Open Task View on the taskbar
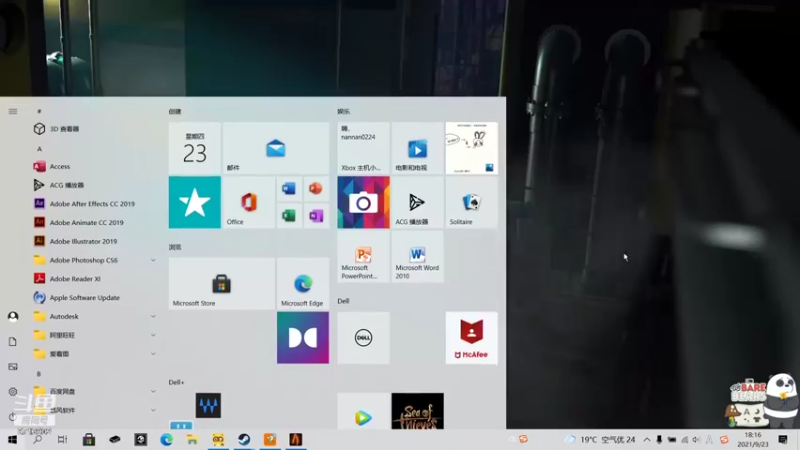Image resolution: width=800 pixels, height=450 pixels. click(62, 439)
